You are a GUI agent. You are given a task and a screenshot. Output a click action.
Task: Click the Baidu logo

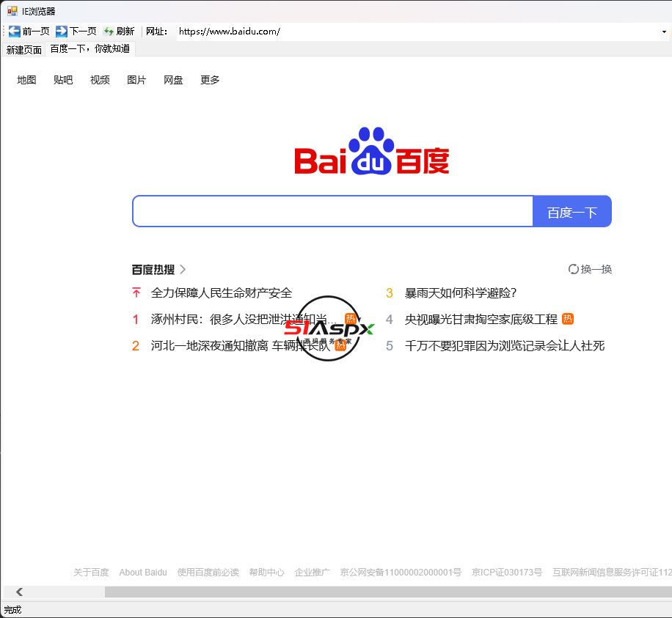371,151
